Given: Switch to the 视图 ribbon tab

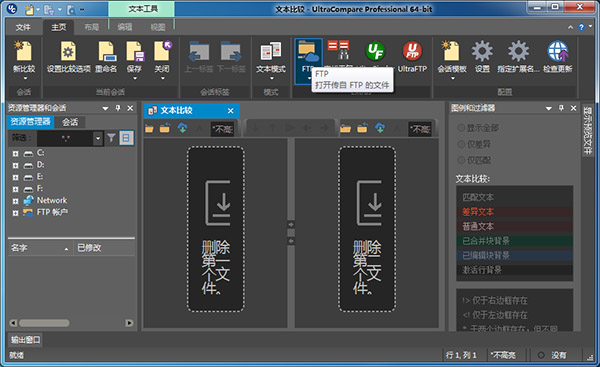Looking at the screenshot, I should (x=158, y=27).
